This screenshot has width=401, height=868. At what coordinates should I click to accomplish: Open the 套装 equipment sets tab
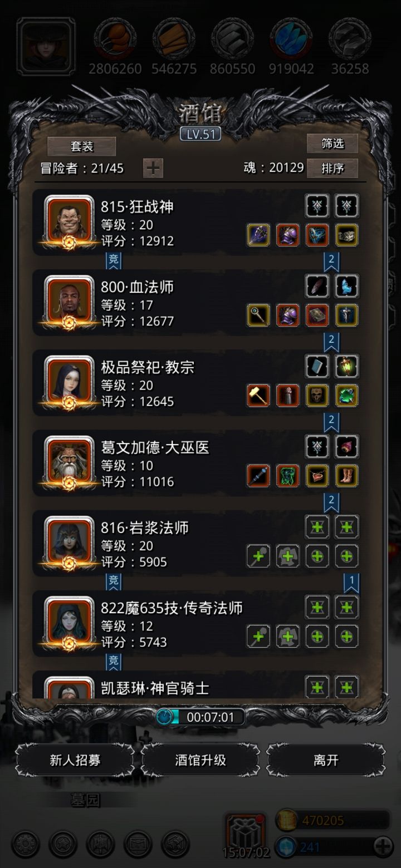pyautogui.click(x=82, y=146)
